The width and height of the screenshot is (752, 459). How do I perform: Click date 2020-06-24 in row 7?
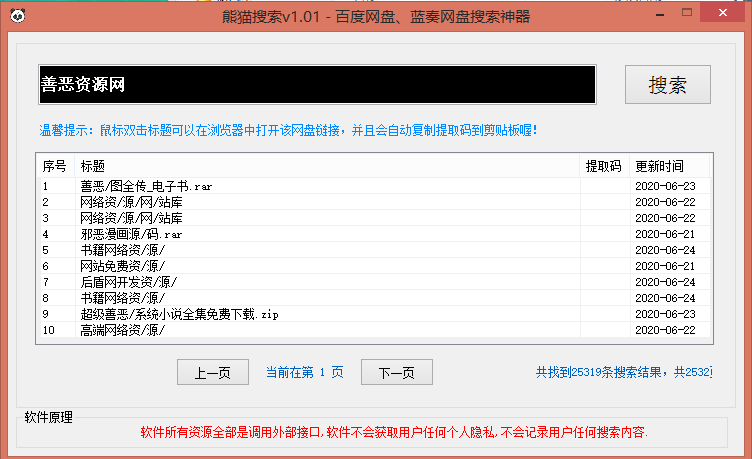tap(665, 282)
